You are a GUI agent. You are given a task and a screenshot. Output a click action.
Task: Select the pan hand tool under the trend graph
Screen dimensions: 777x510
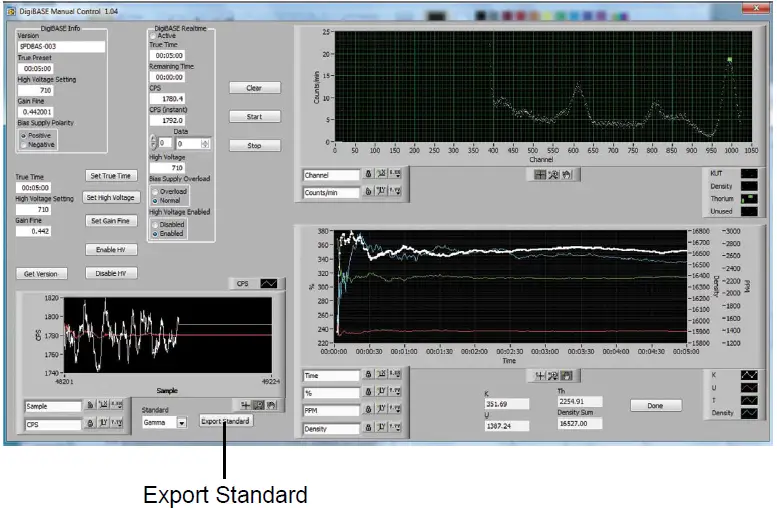[566, 376]
